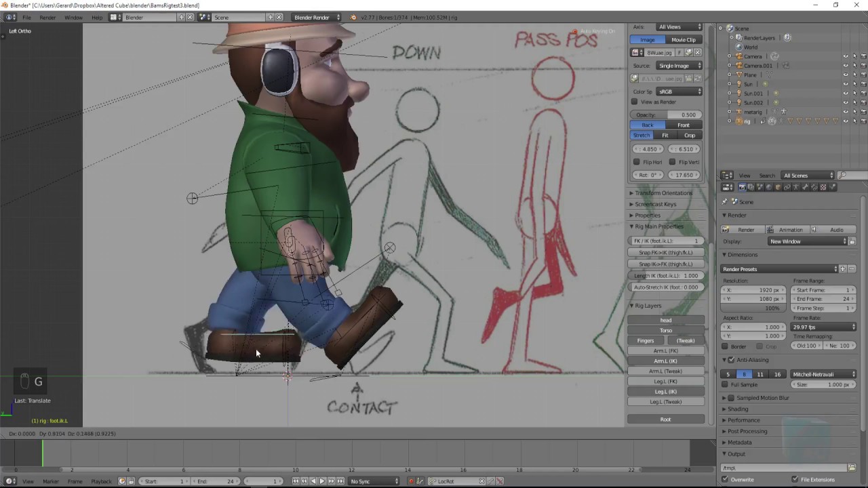Toggle the Overwrite output checkbox
The width and height of the screenshot is (868, 488).
point(725,479)
